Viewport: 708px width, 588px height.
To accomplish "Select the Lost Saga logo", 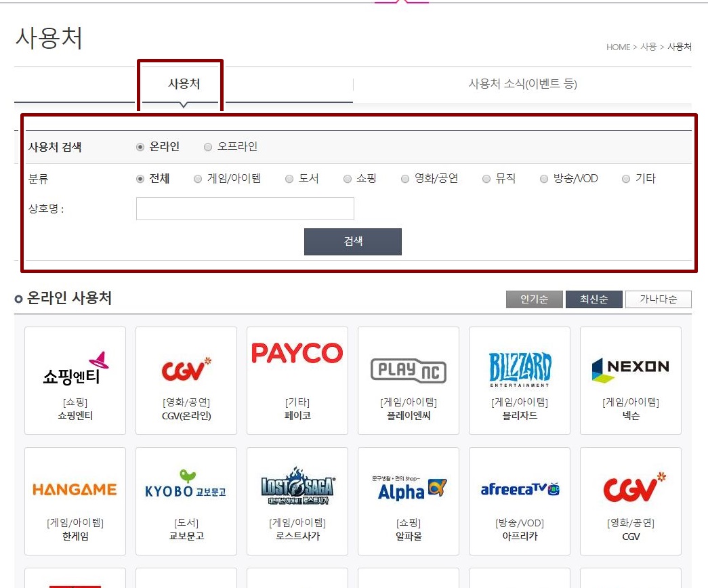I will click(x=297, y=486).
